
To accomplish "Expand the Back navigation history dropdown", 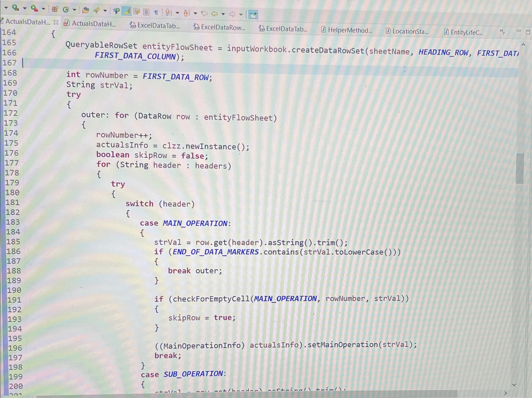I will click(x=223, y=14).
